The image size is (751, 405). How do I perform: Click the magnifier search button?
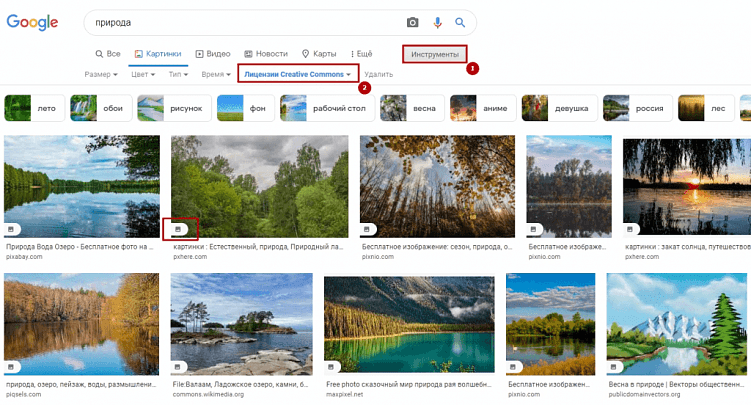click(460, 22)
